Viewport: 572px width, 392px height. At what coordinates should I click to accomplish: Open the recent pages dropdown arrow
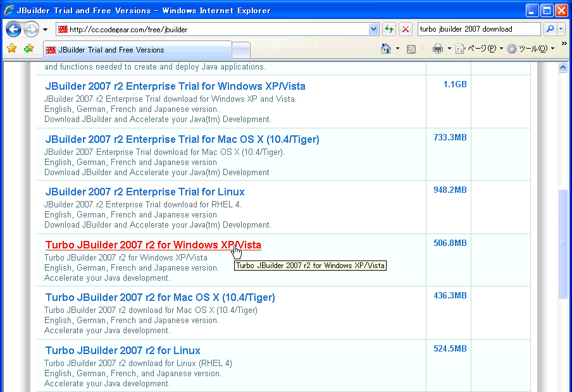(x=46, y=30)
